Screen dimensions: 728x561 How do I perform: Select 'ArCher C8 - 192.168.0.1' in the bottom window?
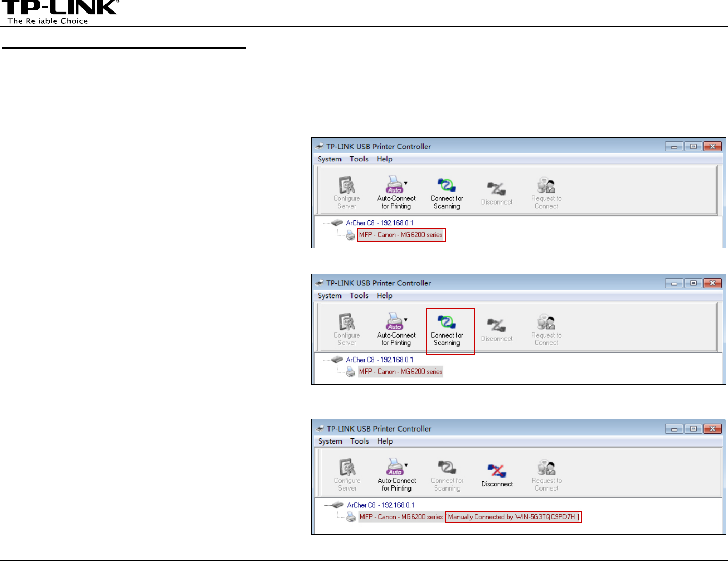tap(381, 505)
